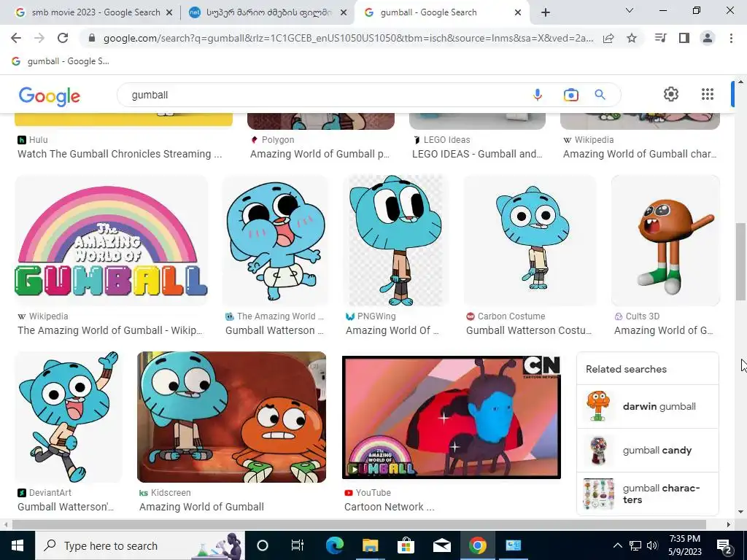
Task: Click the address bar URL
Action: 348,38
